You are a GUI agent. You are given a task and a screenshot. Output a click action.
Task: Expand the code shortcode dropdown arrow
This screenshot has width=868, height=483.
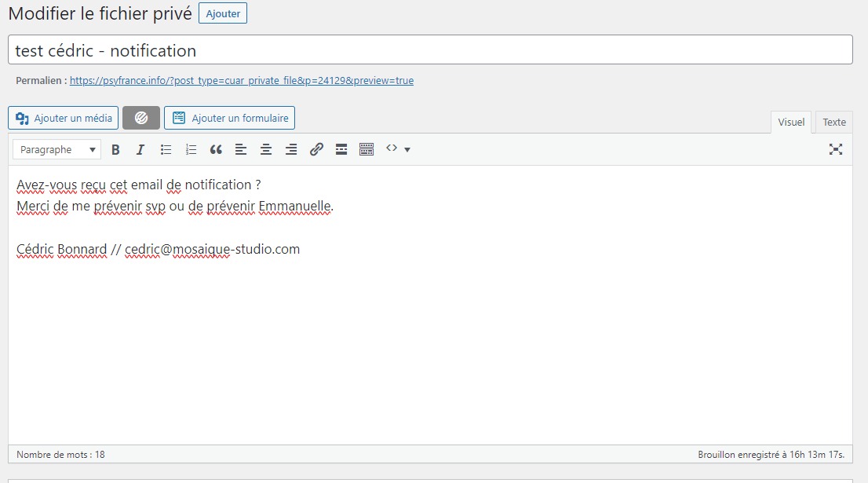[x=407, y=149]
